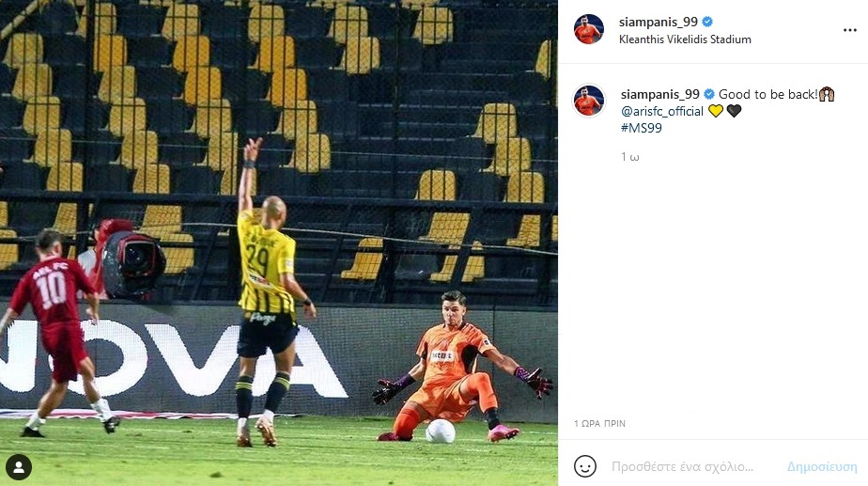
Task: Click the 1 ΩΡΑ ΠΡΙΝ timestamp
Action: 599,423
